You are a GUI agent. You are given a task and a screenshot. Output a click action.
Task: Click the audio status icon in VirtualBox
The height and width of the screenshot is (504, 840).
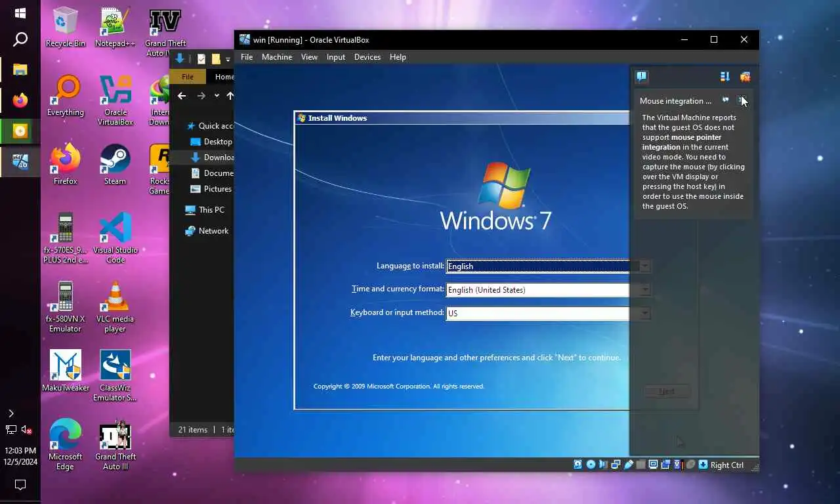point(602,465)
